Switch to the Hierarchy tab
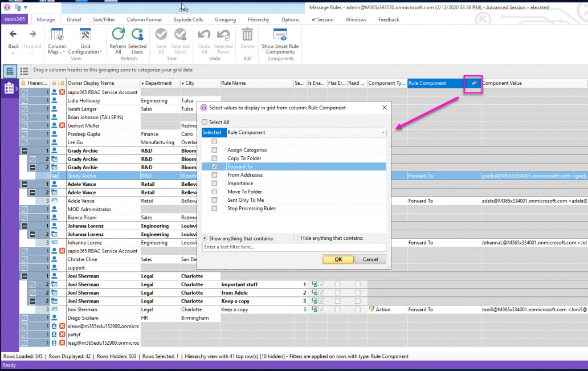Viewport: 588px width, 371px height. point(258,19)
